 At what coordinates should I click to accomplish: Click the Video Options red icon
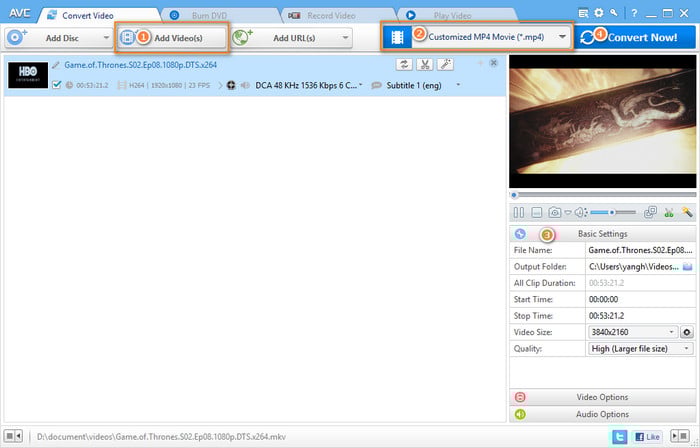(x=520, y=397)
